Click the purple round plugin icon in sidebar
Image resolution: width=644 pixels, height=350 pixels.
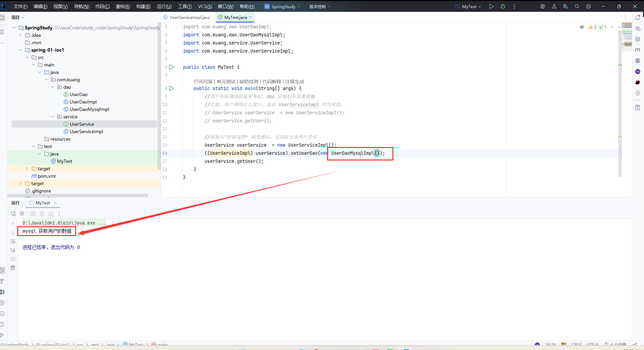638,71
